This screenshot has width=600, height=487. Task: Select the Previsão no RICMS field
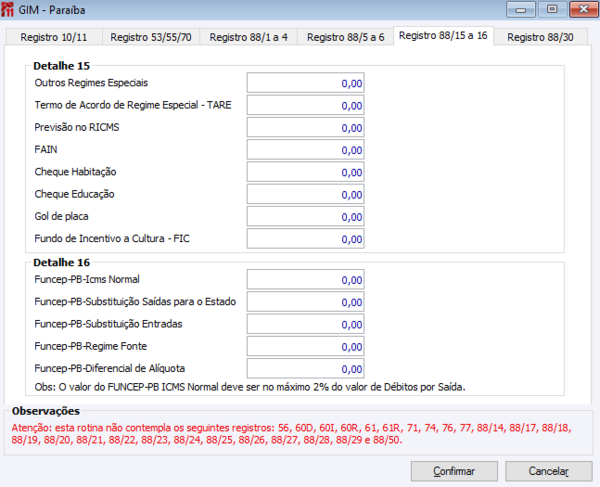tap(305, 127)
